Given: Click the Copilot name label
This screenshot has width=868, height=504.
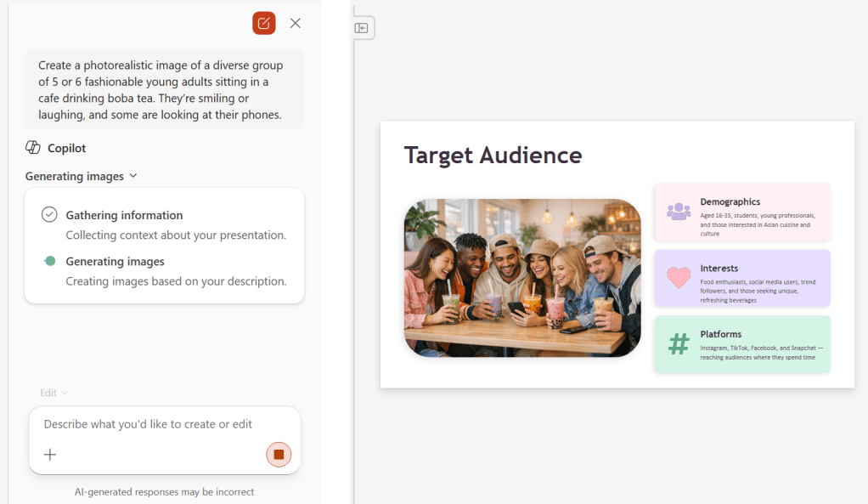Looking at the screenshot, I should pyautogui.click(x=66, y=148).
